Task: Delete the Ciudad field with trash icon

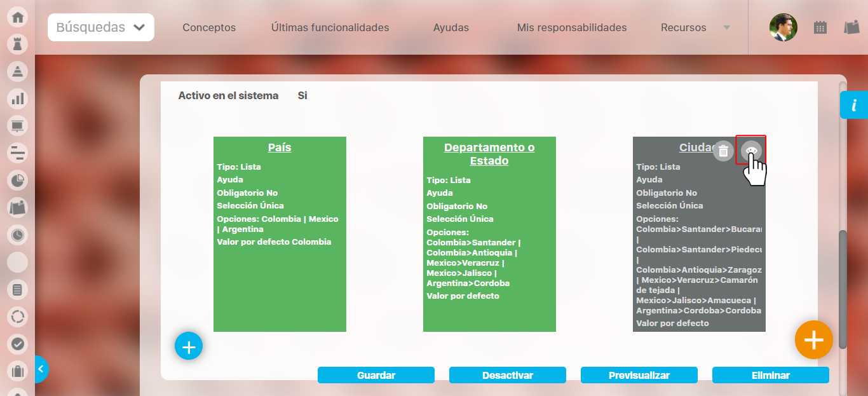Action: coord(723,151)
